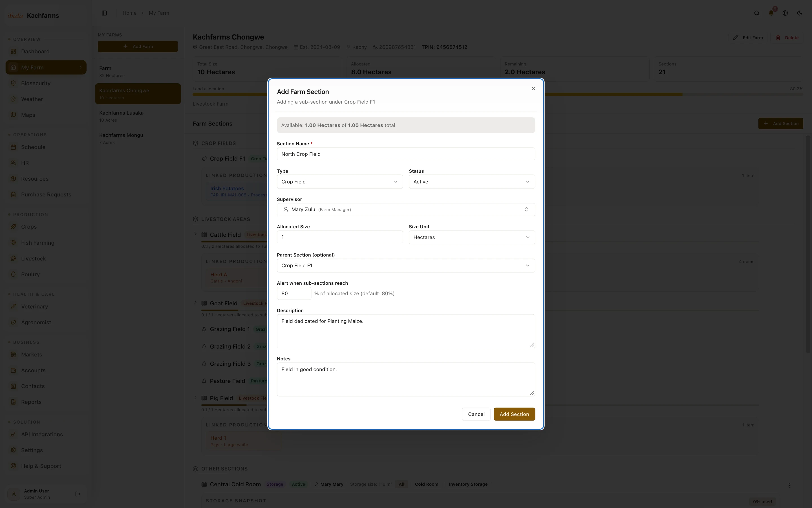Expand the Pig Field section chevron
812x508 pixels.
[x=196, y=397]
